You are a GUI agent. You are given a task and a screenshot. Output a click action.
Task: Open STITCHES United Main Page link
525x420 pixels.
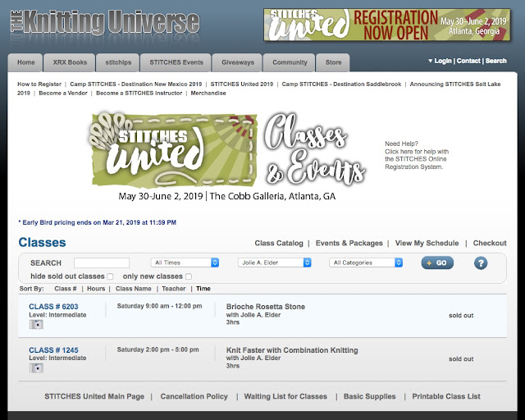[94, 396]
